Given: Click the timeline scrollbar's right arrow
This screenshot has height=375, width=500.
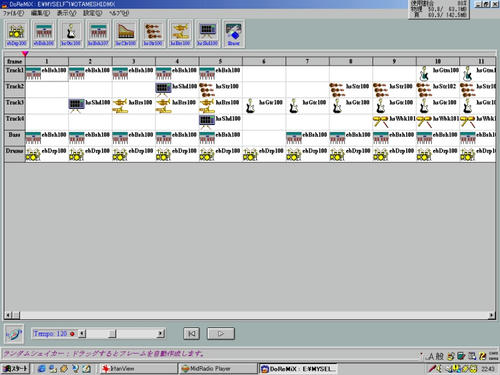Looking at the screenshot, I should [x=492, y=315].
